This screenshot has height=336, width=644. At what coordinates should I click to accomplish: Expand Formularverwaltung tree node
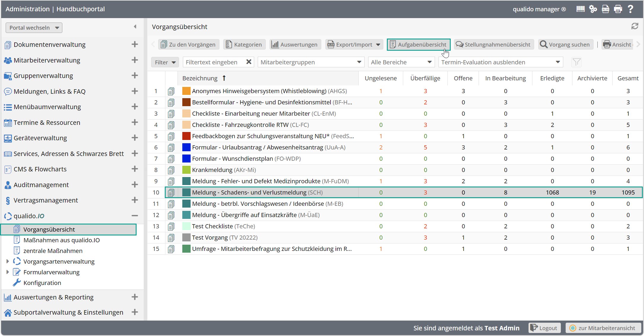pos(7,272)
